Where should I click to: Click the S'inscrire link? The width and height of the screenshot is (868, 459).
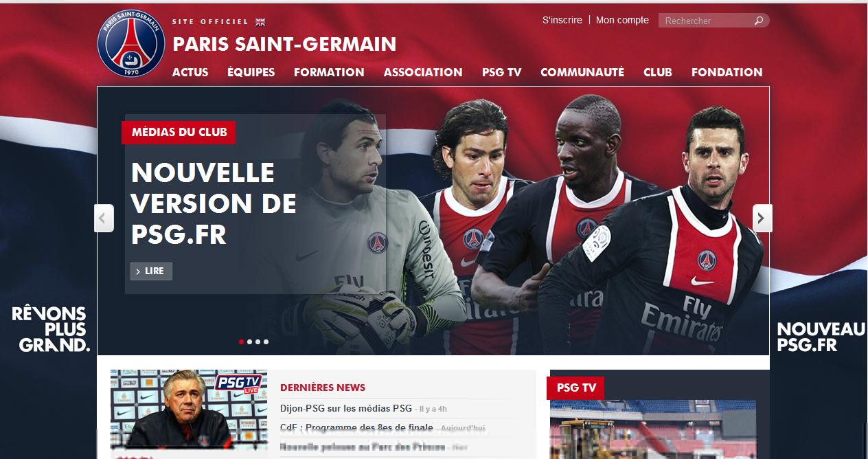(x=562, y=20)
